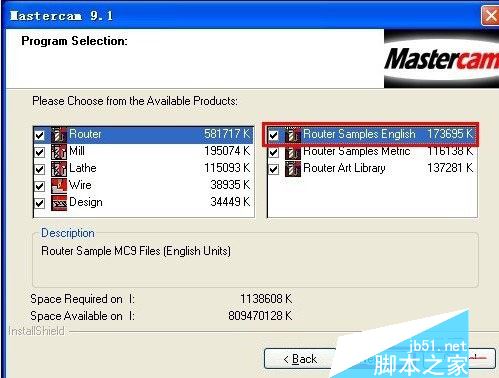Image resolution: width=499 pixels, height=378 pixels.
Task: Select the Lathe list row label
Action: pos(83,168)
